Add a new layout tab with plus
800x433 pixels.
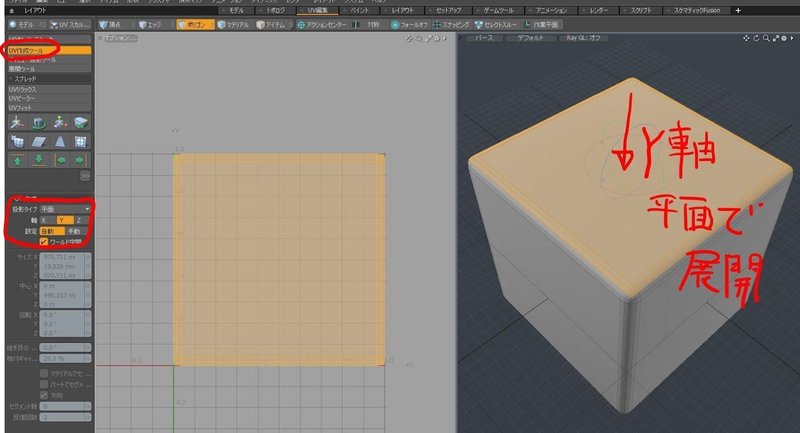738,10
